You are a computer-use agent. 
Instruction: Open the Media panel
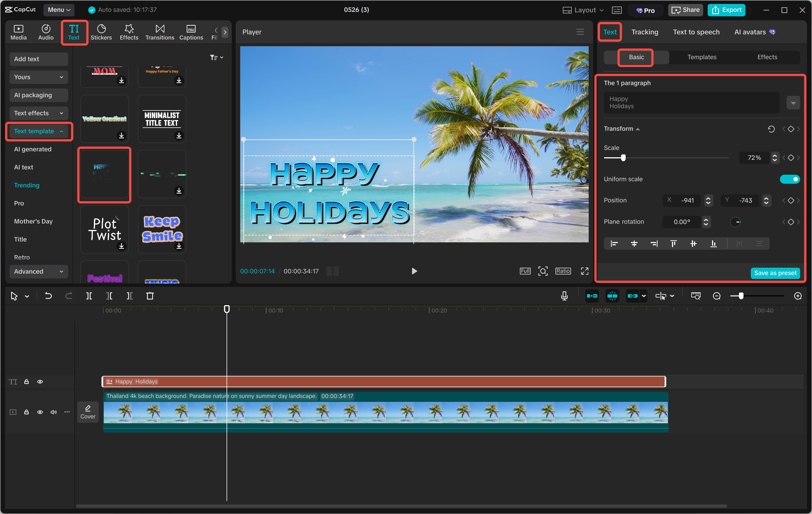pyautogui.click(x=19, y=32)
